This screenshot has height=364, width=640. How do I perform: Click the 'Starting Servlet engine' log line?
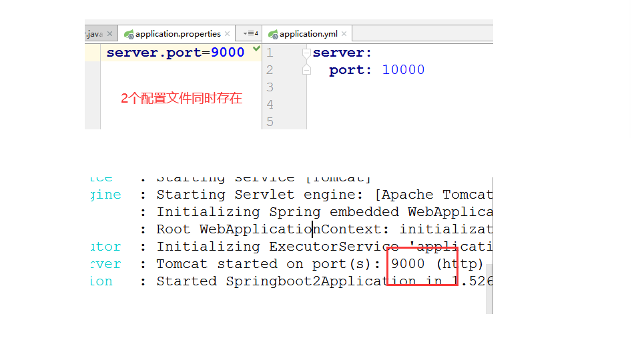[324, 195]
